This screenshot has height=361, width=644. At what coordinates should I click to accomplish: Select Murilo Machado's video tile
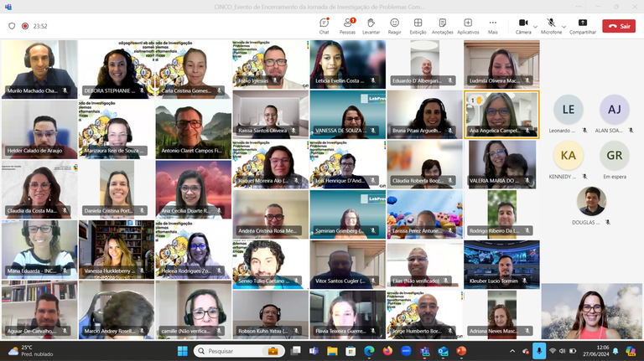click(39, 70)
